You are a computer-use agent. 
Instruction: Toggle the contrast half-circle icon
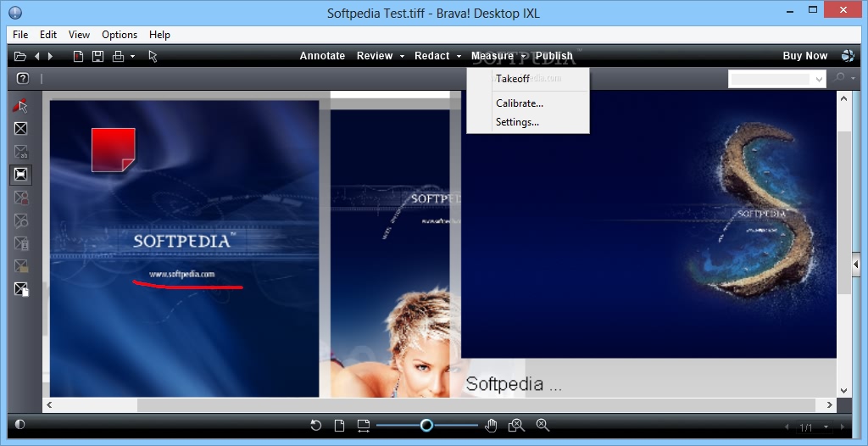[x=20, y=425]
